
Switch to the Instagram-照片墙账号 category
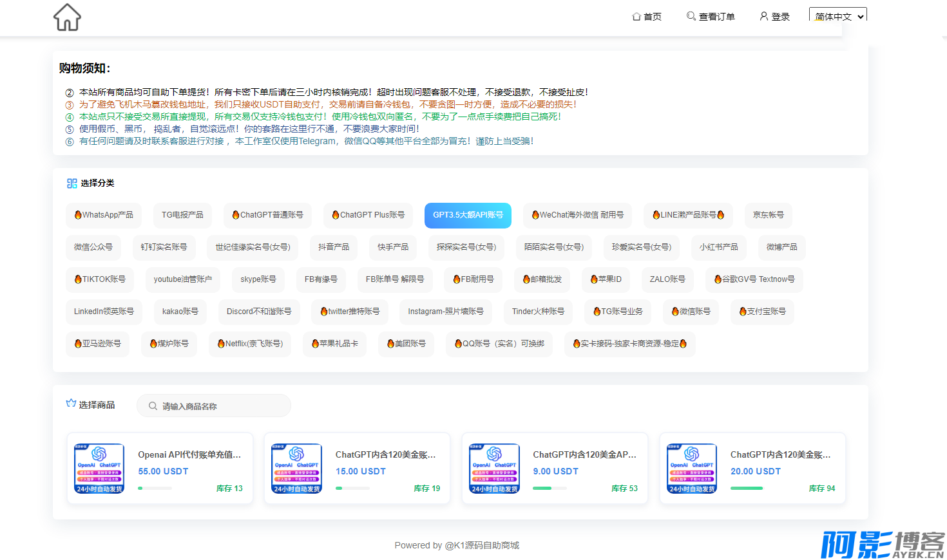[446, 312]
